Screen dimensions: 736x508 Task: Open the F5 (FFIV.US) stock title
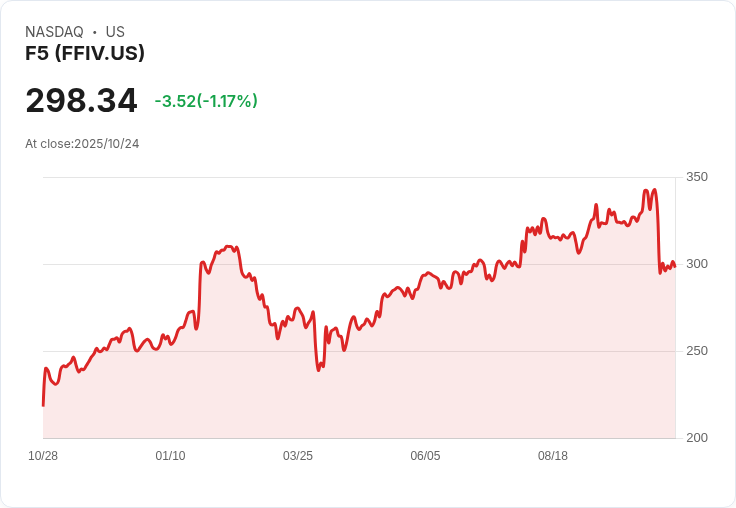(x=85, y=53)
